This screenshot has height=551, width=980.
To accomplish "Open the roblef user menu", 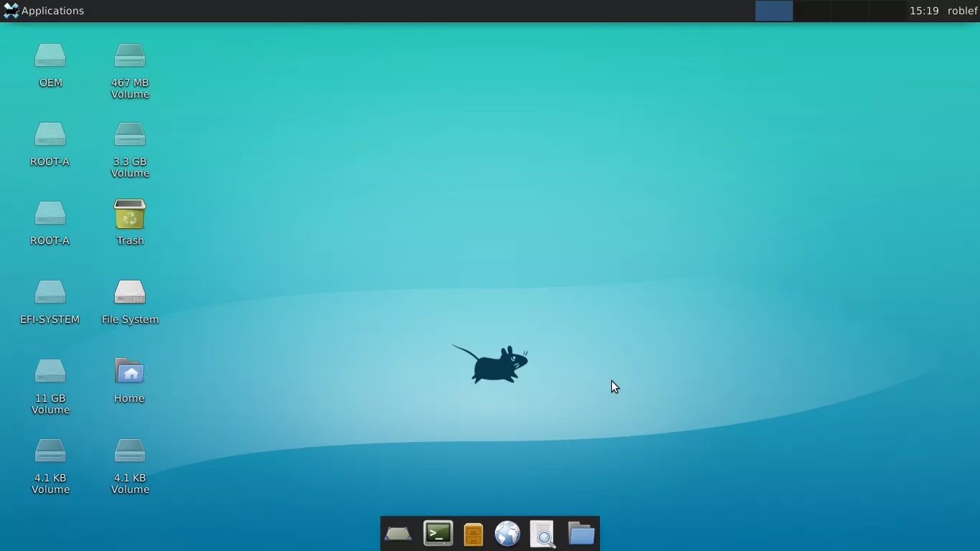I will pos(962,11).
